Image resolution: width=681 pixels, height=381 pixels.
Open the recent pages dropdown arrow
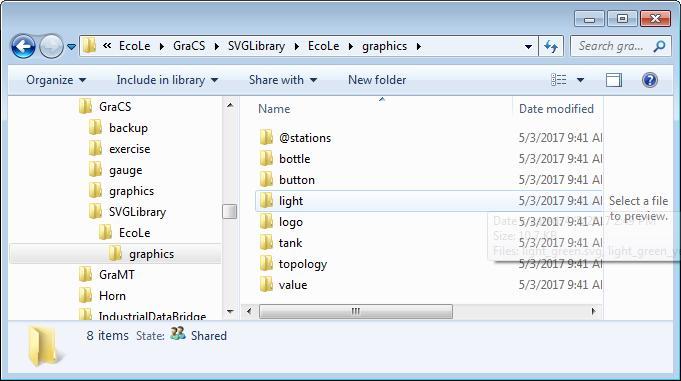click(x=72, y=46)
